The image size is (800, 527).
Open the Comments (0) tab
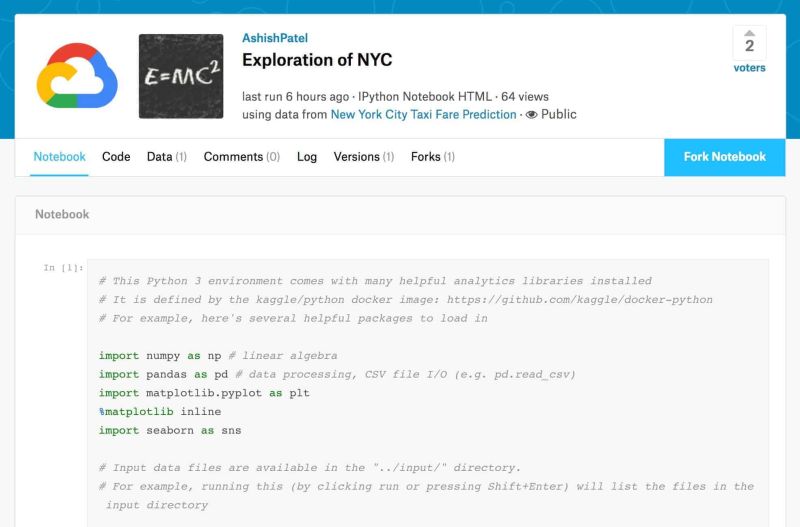[242, 157]
